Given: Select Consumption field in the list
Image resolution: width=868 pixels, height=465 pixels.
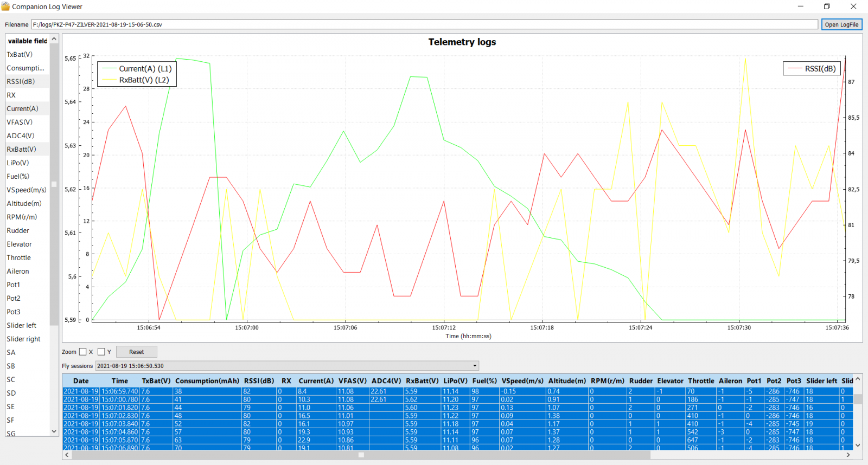Looking at the screenshot, I should (x=27, y=68).
